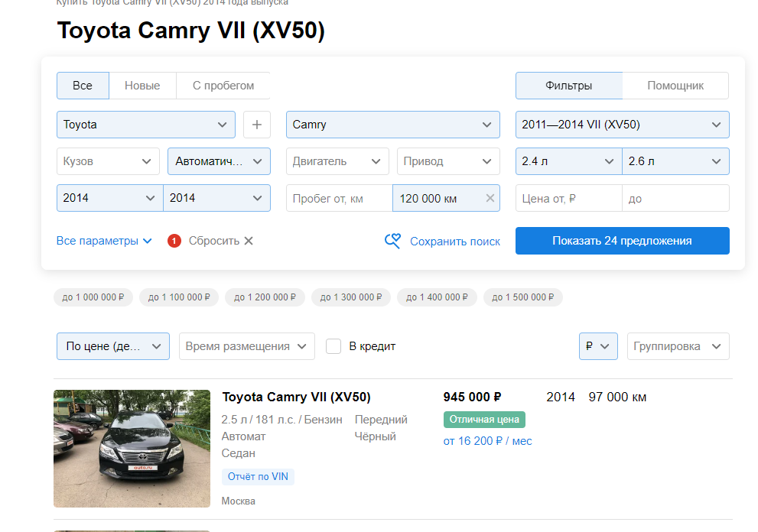
Task: Open the Автоматич... transmission dropdown
Action: [x=219, y=161]
